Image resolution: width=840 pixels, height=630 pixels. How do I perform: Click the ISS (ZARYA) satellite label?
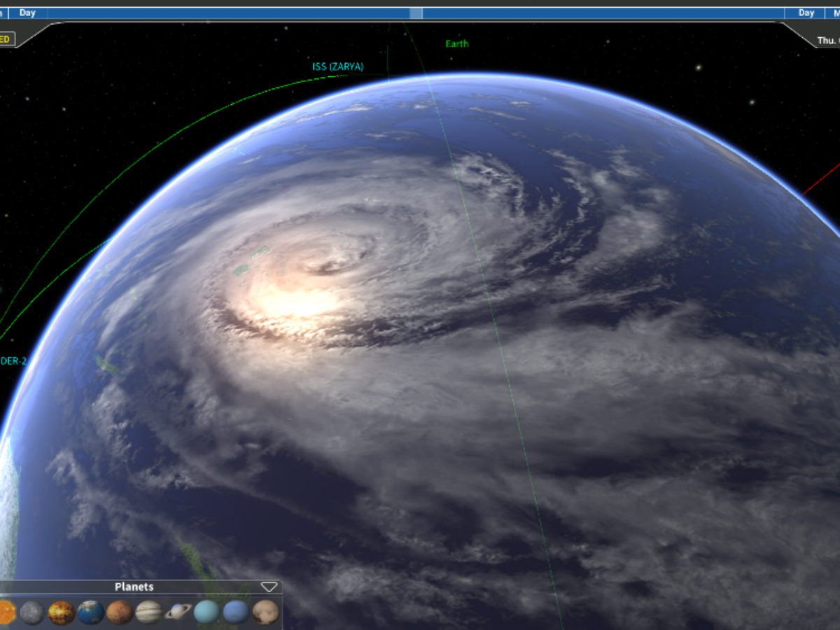tap(338, 67)
